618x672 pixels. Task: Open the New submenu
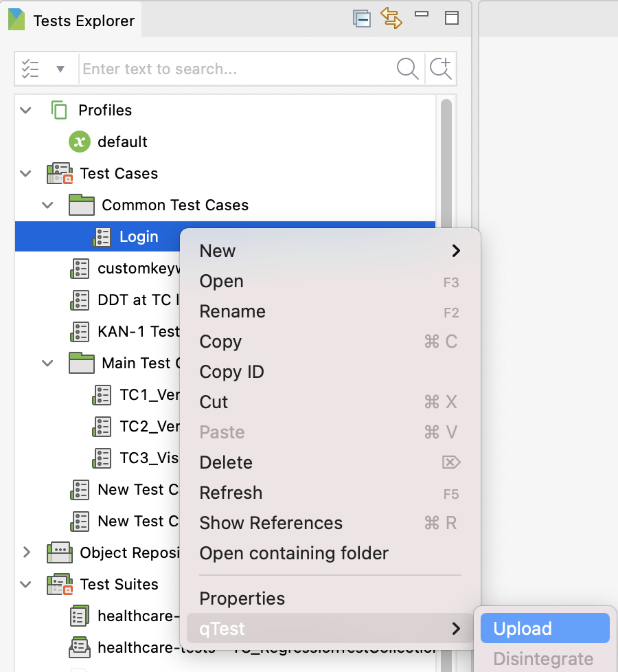(x=217, y=251)
